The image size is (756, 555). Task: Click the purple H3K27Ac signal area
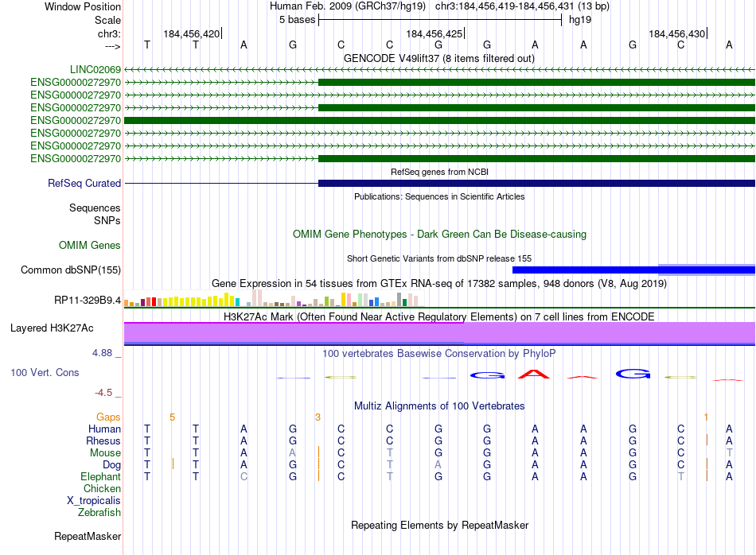pyautogui.click(x=439, y=333)
